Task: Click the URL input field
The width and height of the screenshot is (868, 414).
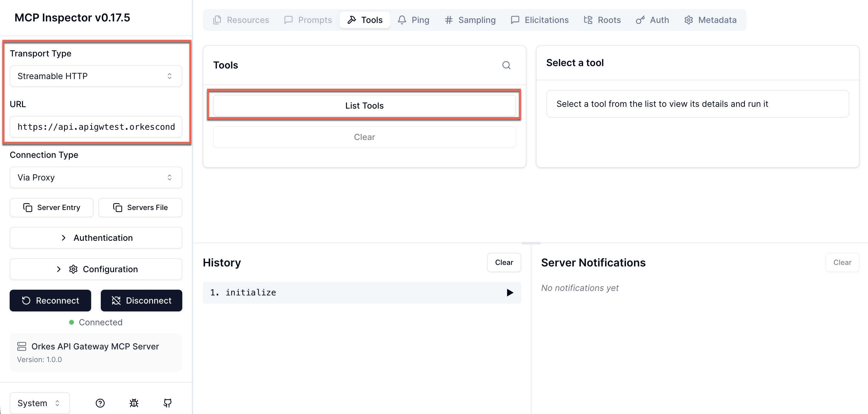Action: (96, 127)
